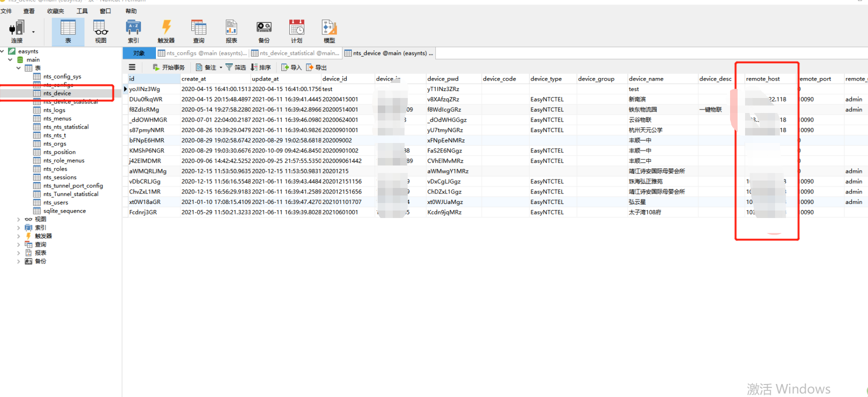Expand the 触发器 node in the tree
The width and height of the screenshot is (868, 397).
(x=18, y=236)
